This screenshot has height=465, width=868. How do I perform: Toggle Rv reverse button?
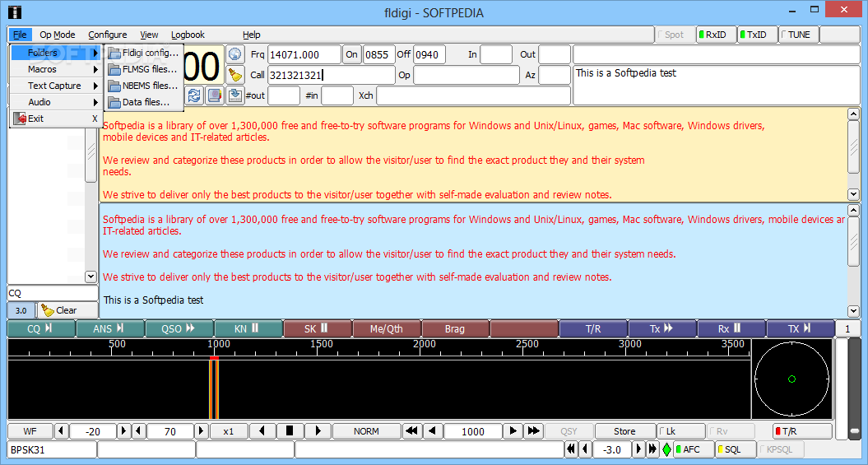point(731,430)
